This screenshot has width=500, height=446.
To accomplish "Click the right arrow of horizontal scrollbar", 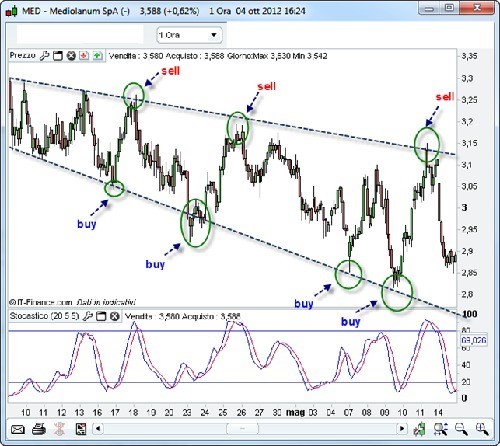I will [402, 428].
